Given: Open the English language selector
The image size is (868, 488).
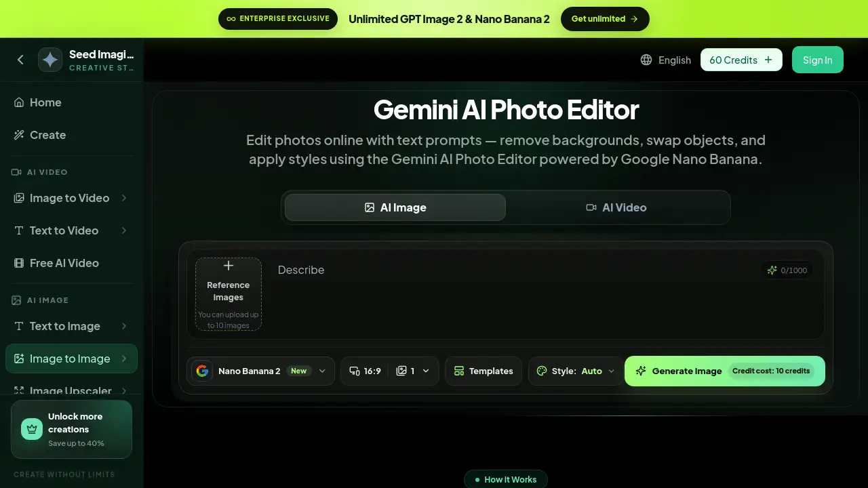Looking at the screenshot, I should [x=666, y=60].
